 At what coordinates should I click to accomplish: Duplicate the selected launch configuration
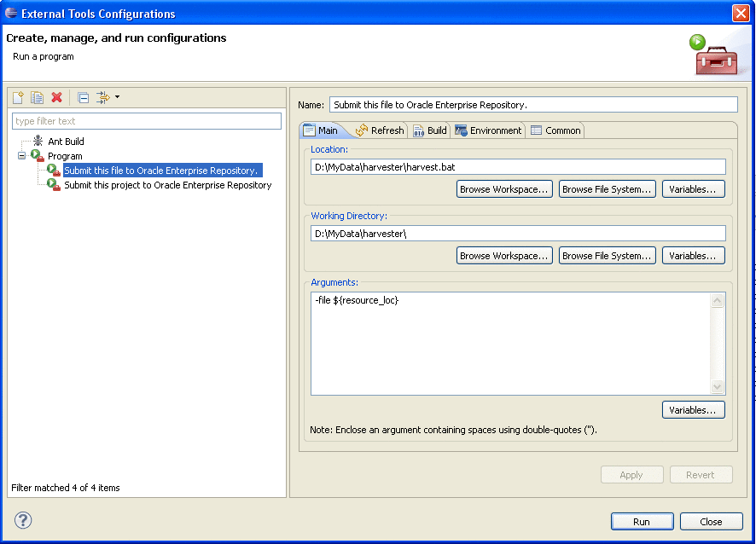(x=38, y=97)
